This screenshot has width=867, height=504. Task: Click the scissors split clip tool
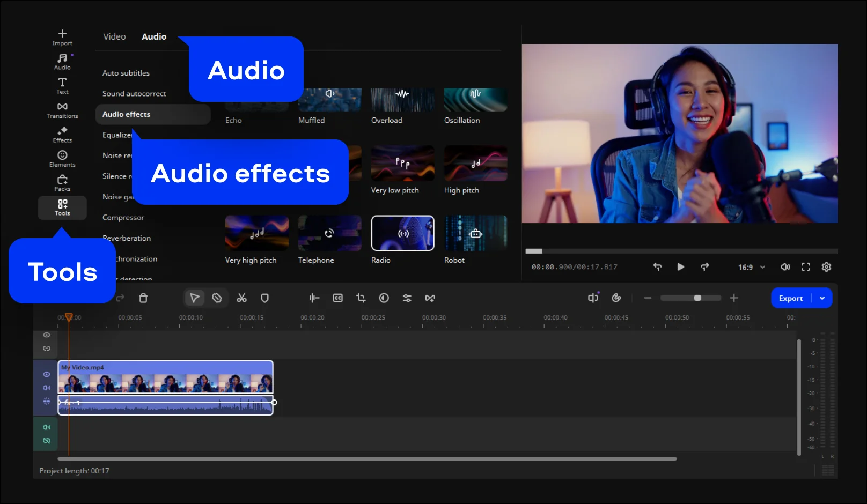click(242, 298)
